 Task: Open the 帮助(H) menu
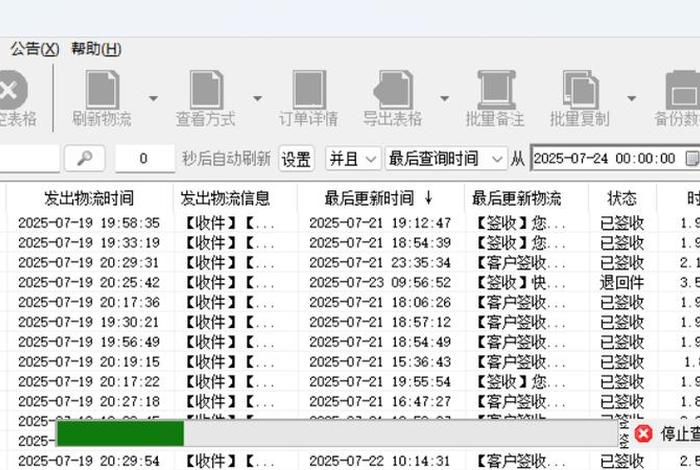coord(96,49)
